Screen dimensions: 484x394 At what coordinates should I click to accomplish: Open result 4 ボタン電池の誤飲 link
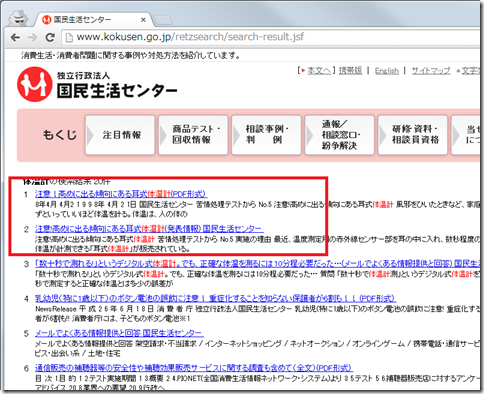point(215,298)
